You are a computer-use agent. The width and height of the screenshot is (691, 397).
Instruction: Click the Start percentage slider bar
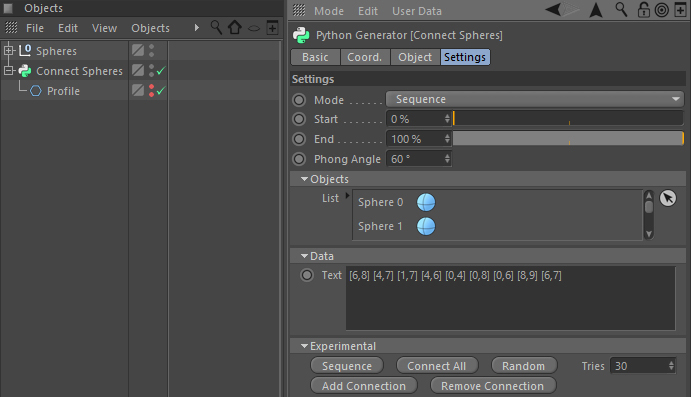(568, 119)
